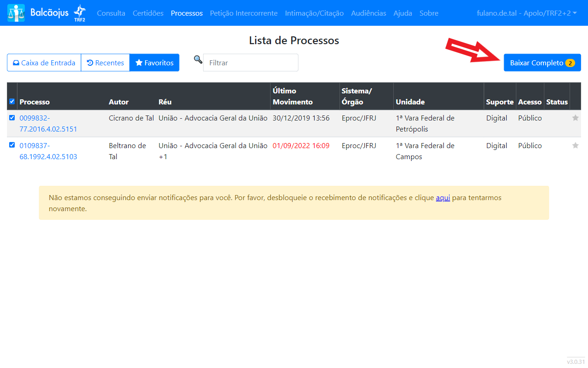Click the magnifier icon beside Filtrar
588x368 pixels.
pos(198,59)
